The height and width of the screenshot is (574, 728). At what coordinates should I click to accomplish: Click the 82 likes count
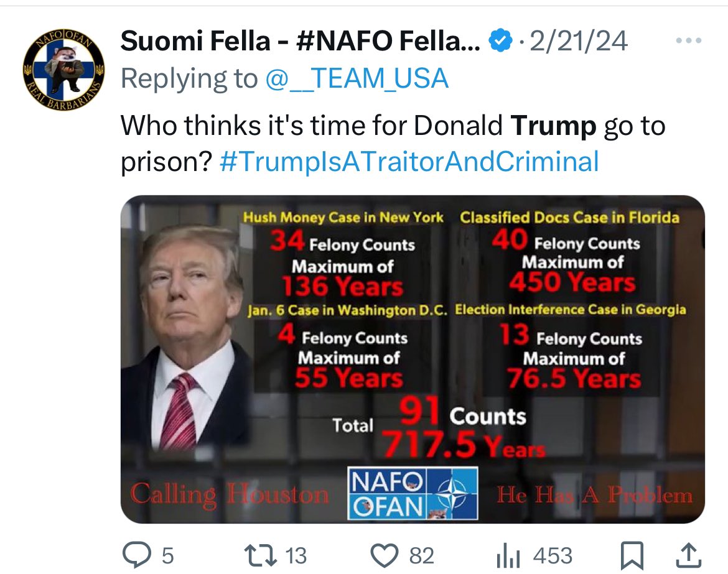pyautogui.click(x=421, y=555)
